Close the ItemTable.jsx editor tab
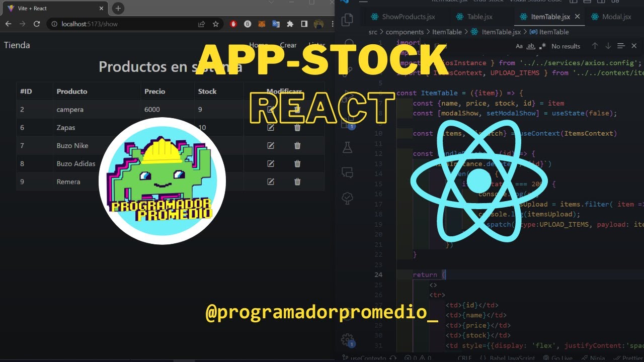 click(578, 17)
